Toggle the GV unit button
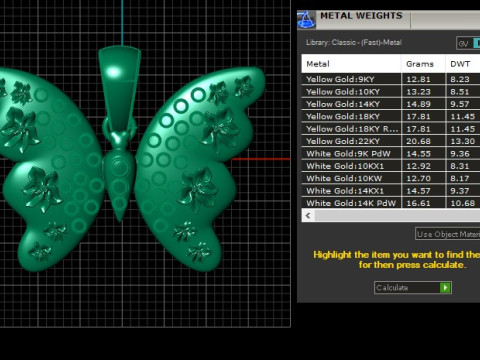Viewport: 480px width, 360px height. pyautogui.click(x=464, y=43)
